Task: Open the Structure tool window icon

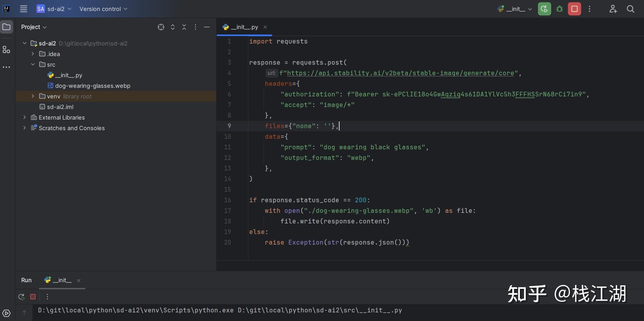Action: coord(6,50)
